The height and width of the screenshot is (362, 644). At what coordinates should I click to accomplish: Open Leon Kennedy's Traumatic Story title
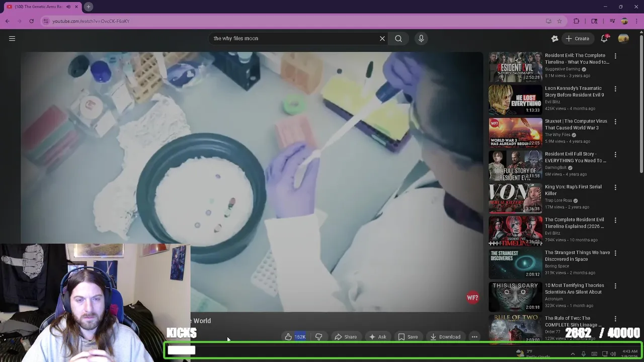(574, 92)
